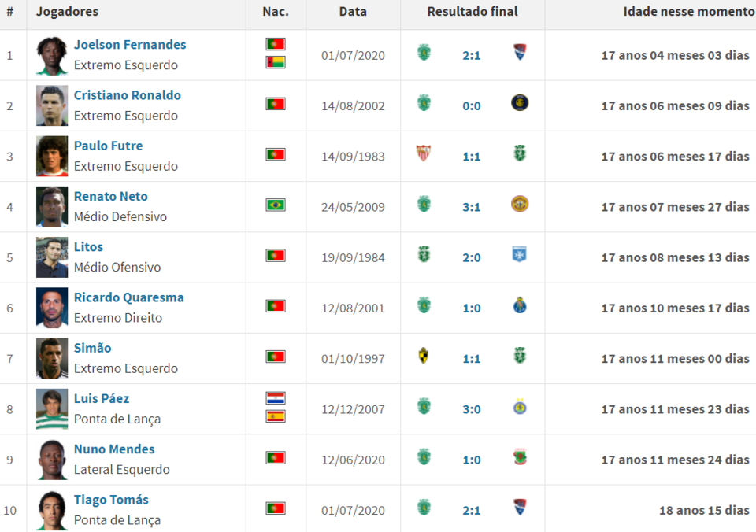Viewport: 756px width, 532px height.
Task: Open 3:1 match result in Renato Neto row
Action: 472,207
